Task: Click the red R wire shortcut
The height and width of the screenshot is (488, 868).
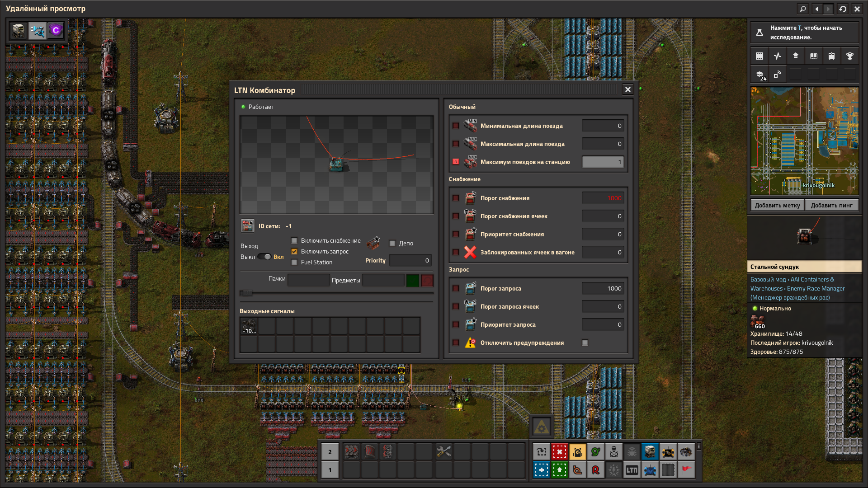Action: pyautogui.click(x=596, y=470)
